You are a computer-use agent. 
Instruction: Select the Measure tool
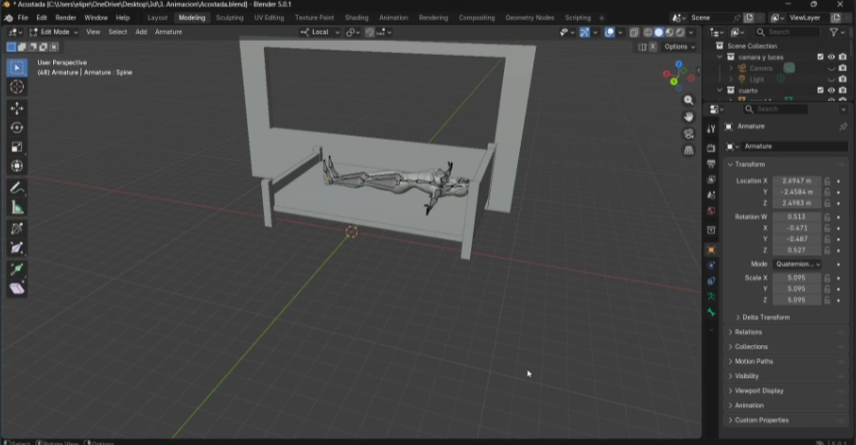tap(17, 207)
